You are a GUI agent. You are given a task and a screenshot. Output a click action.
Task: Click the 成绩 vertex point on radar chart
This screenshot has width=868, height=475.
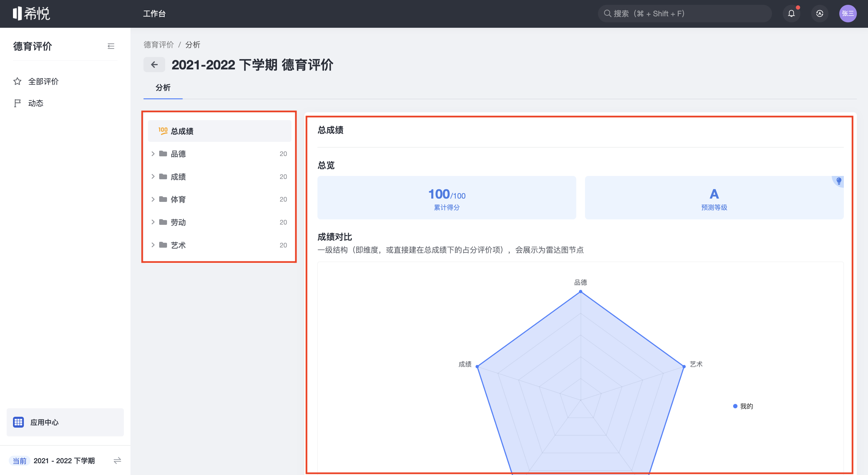(x=477, y=366)
